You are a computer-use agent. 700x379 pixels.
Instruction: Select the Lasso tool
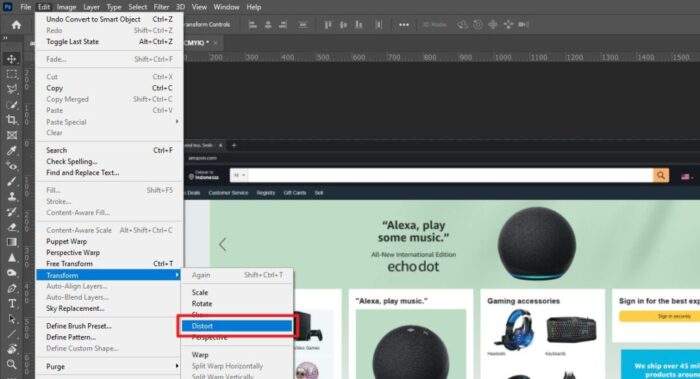click(x=12, y=89)
